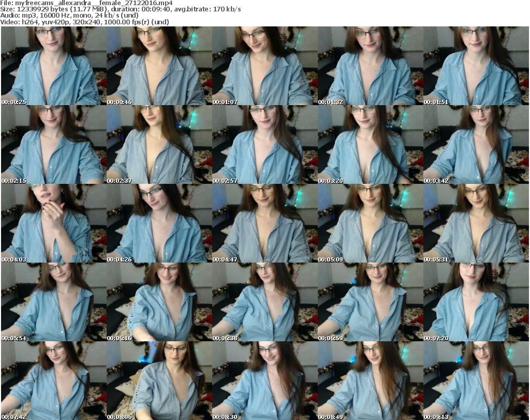Pick the thumbnail labeled 00:05:09
Viewport: 530px width, 420px height.
[x=370, y=223]
